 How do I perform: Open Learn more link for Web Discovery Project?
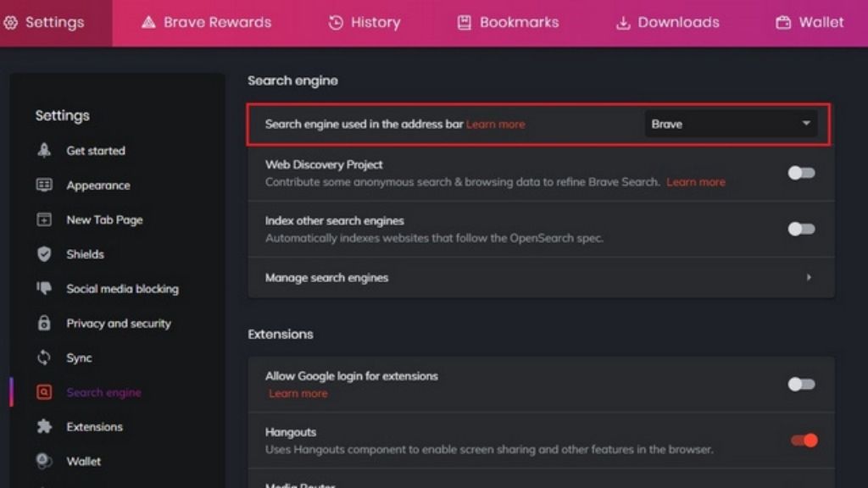(696, 182)
